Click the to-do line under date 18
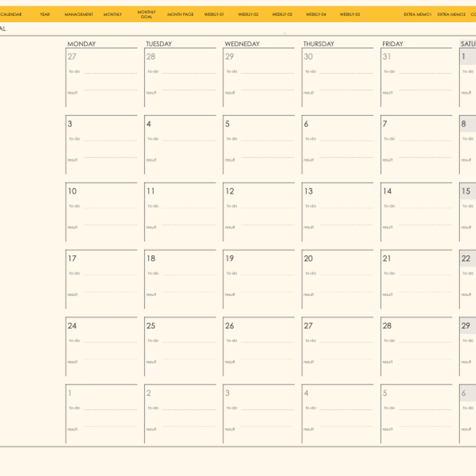Screen dimensions: 476x476 tap(189, 275)
